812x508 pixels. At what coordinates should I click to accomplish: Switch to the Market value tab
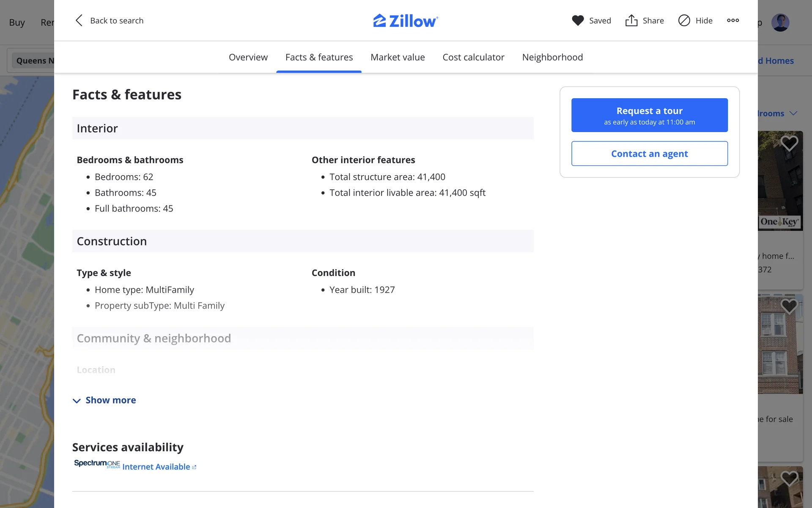(398, 57)
